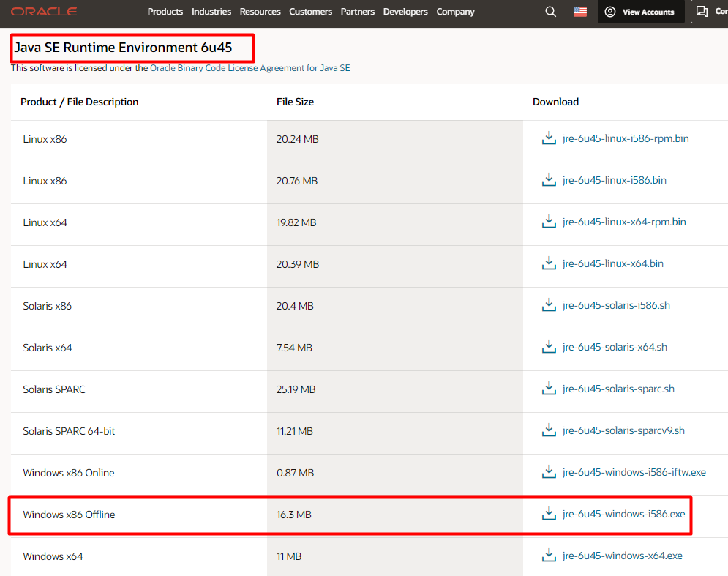Screen dimensions: 728x576
Task: Open the Products menu
Action: (165, 12)
